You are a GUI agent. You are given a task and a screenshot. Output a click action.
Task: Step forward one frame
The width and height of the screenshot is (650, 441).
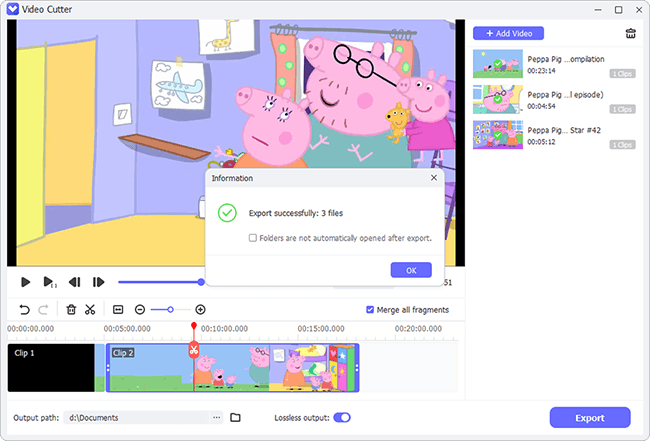(x=98, y=282)
